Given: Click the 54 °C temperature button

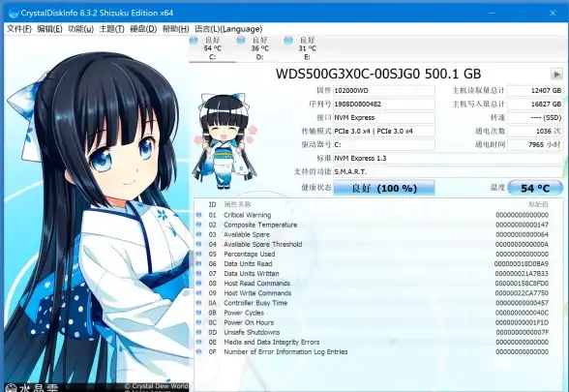Looking at the screenshot, I should tap(535, 188).
